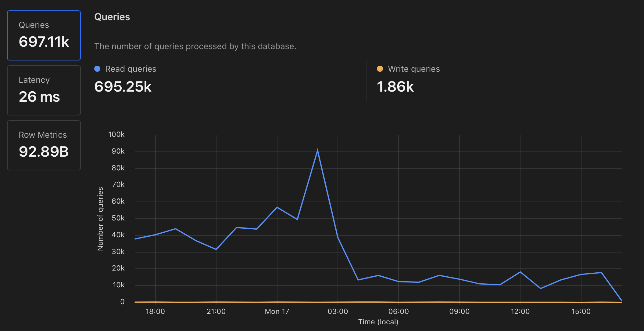Viewport: 644px width, 331px height.
Task: Click the Mon 17 axis label
Action: pos(277,311)
